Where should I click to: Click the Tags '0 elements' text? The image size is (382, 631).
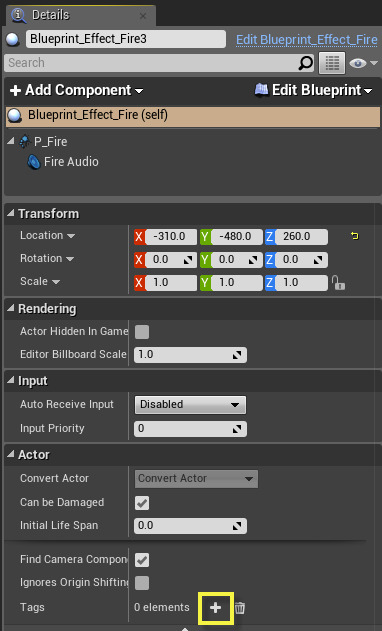[x=162, y=607]
